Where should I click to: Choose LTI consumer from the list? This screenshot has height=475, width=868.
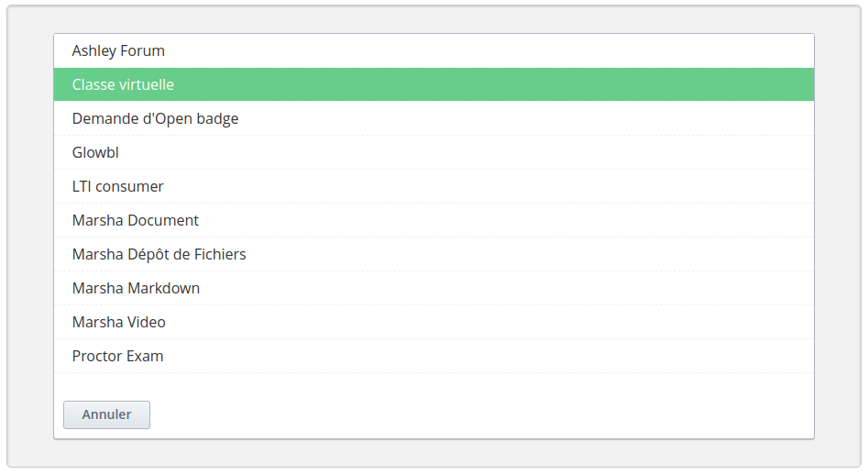click(x=117, y=186)
